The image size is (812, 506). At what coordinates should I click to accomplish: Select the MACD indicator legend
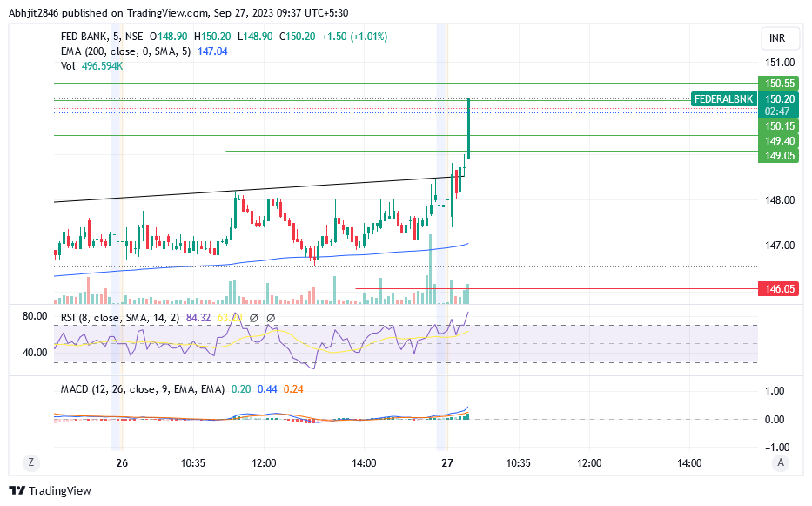[x=143, y=388]
